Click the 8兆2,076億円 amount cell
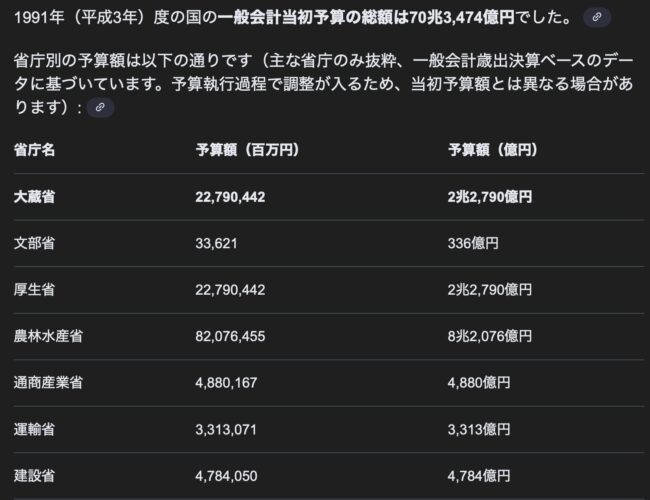650x500 pixels. click(x=490, y=336)
